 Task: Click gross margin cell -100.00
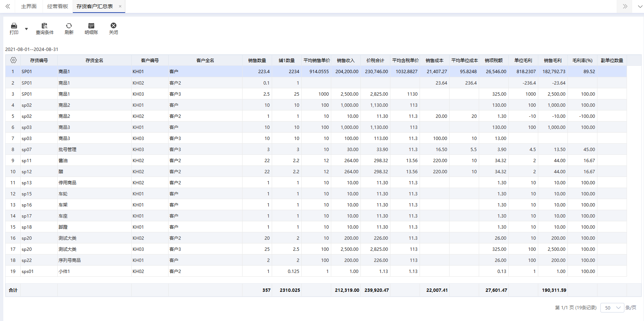pos(582,116)
